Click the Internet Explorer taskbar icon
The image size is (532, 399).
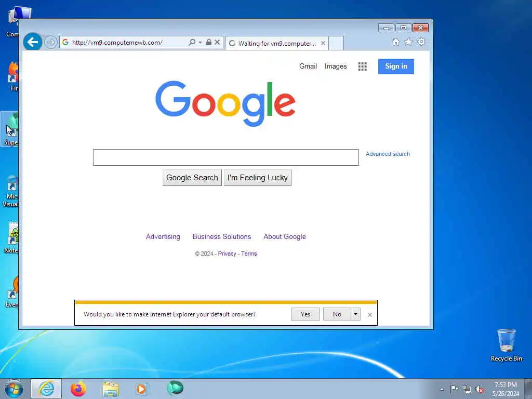point(46,389)
